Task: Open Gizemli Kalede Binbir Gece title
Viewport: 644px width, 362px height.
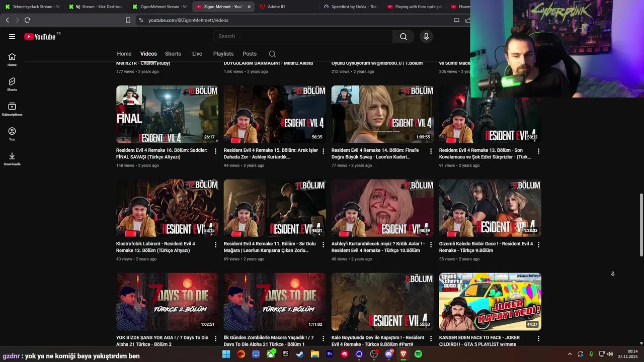Action: pos(486,247)
